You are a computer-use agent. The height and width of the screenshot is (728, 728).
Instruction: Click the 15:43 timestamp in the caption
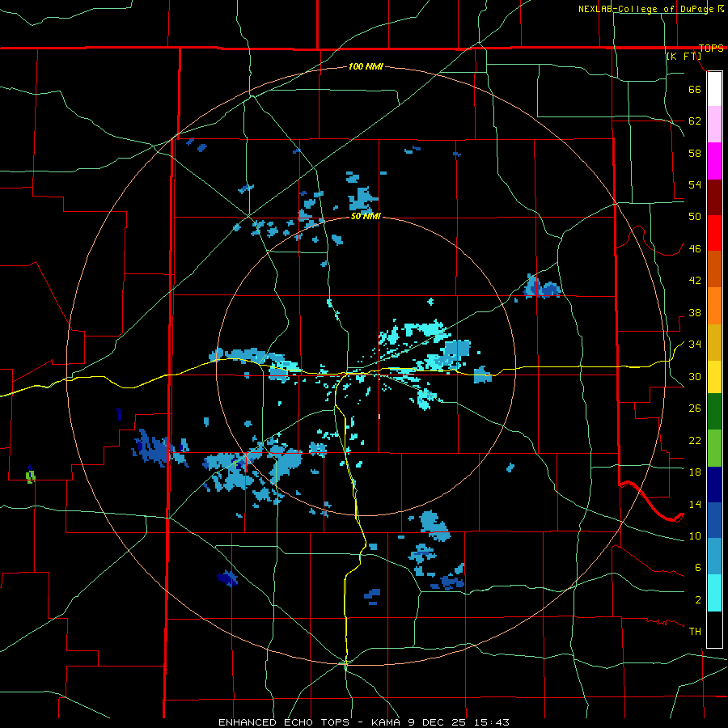[x=492, y=722]
